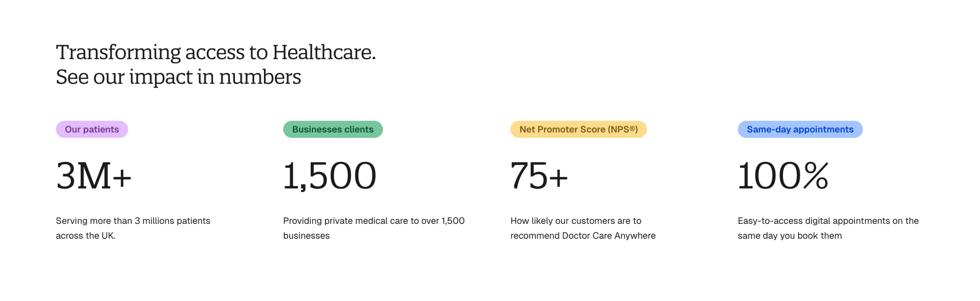Select the blue "Same-day appointments" badge
Viewport: 980px width, 301px height.
(800, 129)
